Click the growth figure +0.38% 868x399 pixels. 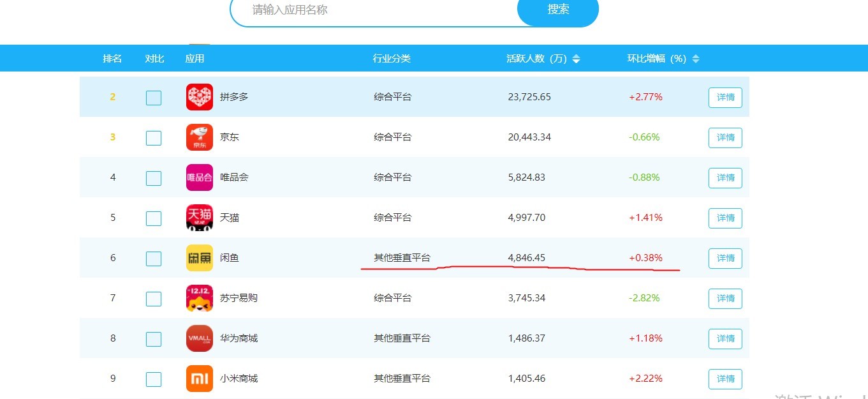(645, 258)
